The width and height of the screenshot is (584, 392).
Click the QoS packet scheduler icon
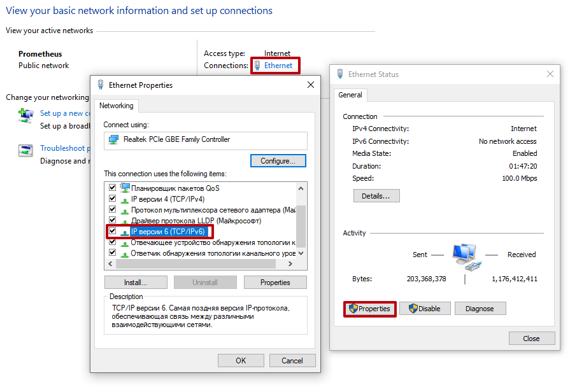click(x=125, y=188)
